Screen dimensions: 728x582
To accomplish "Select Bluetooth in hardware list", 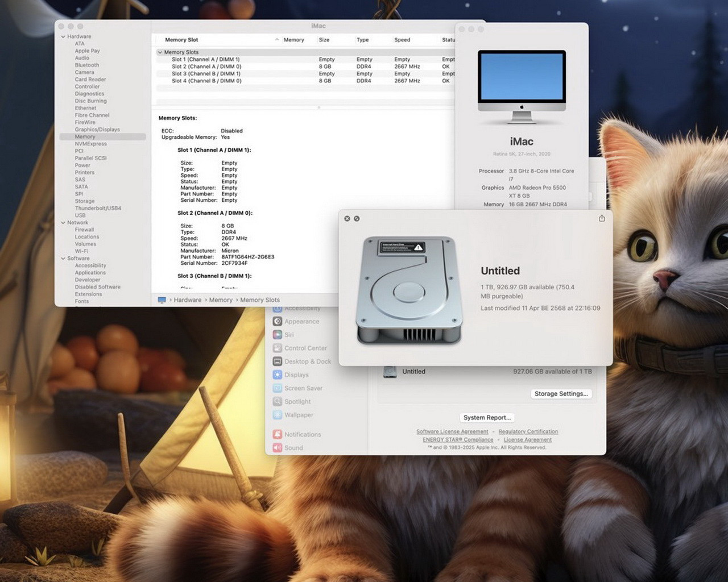I will pyautogui.click(x=87, y=65).
